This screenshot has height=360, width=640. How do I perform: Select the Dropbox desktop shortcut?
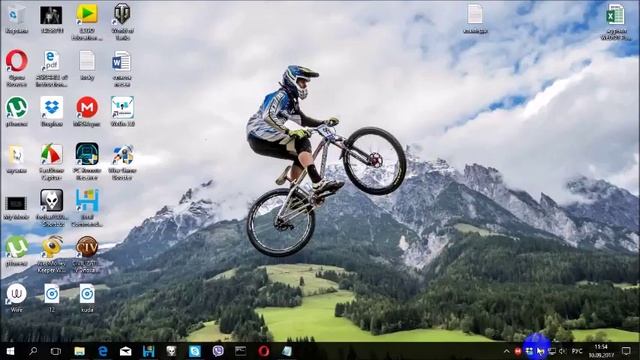click(x=51, y=108)
